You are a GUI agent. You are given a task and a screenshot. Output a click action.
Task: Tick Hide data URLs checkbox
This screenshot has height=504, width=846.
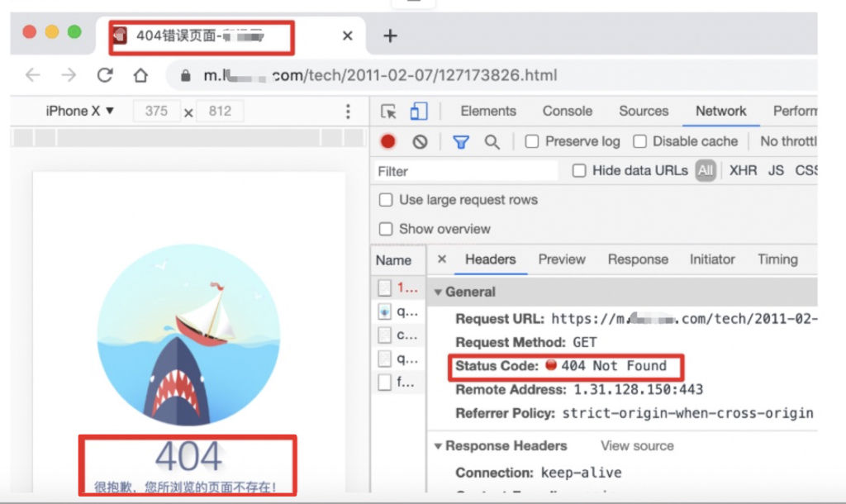pyautogui.click(x=579, y=171)
